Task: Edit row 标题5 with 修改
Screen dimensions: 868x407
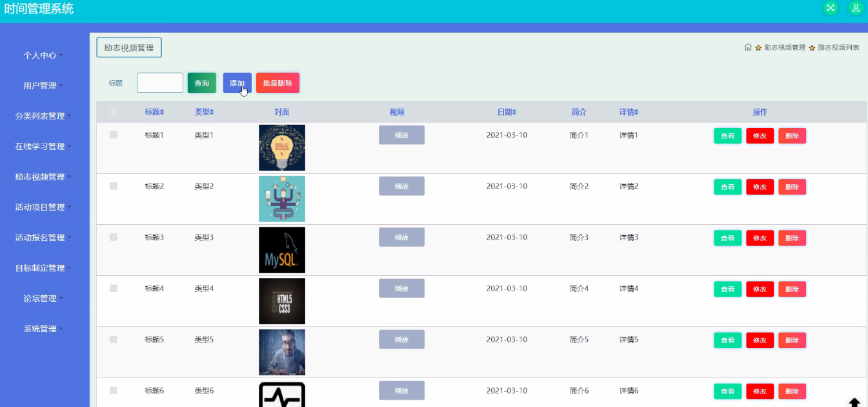Action: [760, 340]
